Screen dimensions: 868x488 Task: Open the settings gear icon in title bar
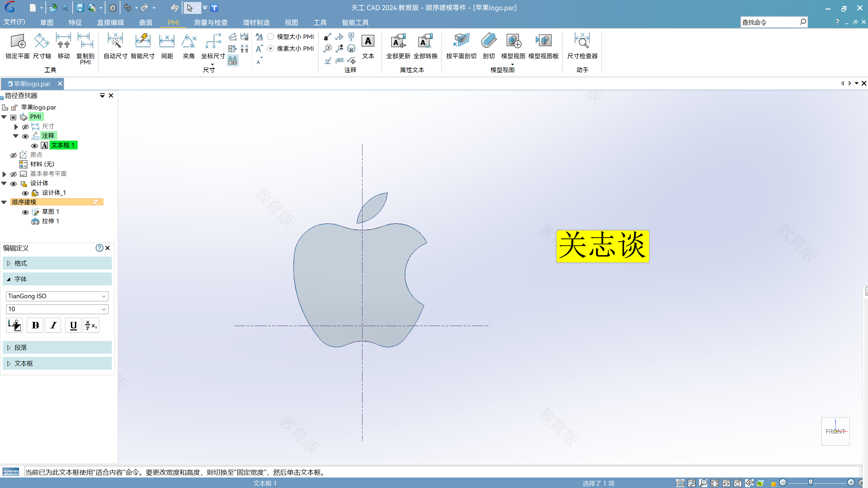[x=113, y=8]
